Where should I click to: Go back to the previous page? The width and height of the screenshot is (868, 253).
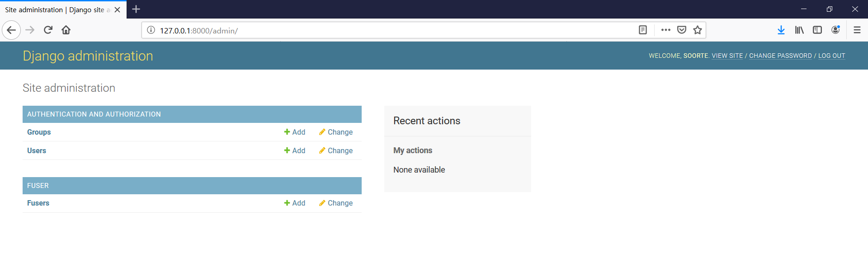click(x=11, y=30)
